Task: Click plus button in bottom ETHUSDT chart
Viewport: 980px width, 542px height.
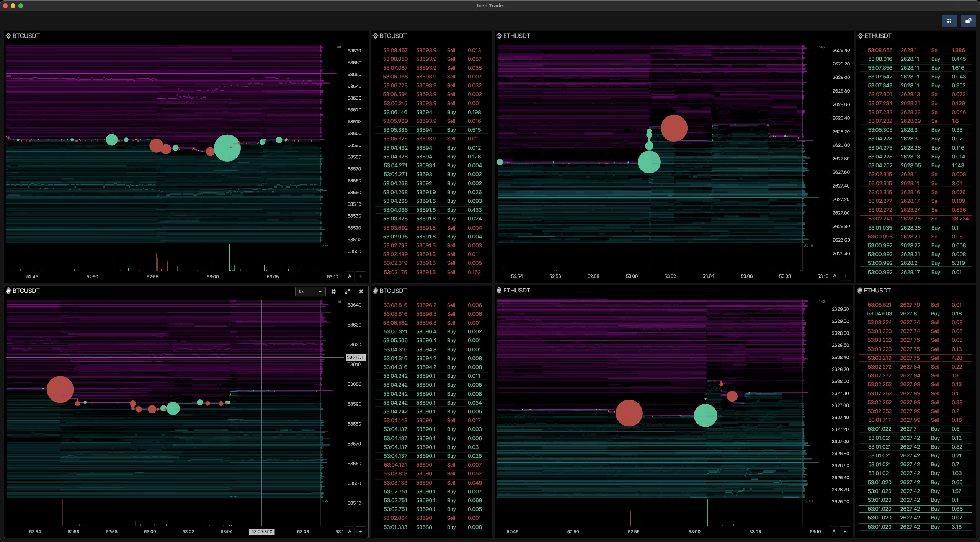Action: tap(845, 531)
